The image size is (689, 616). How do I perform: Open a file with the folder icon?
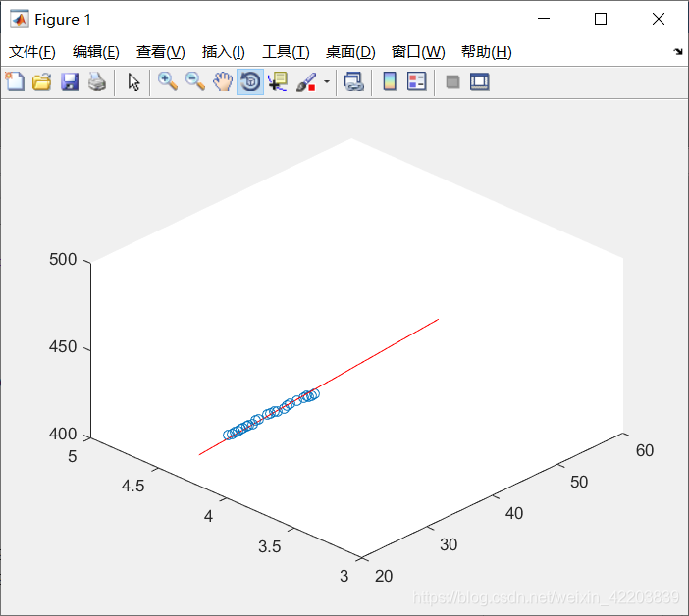click(x=42, y=81)
